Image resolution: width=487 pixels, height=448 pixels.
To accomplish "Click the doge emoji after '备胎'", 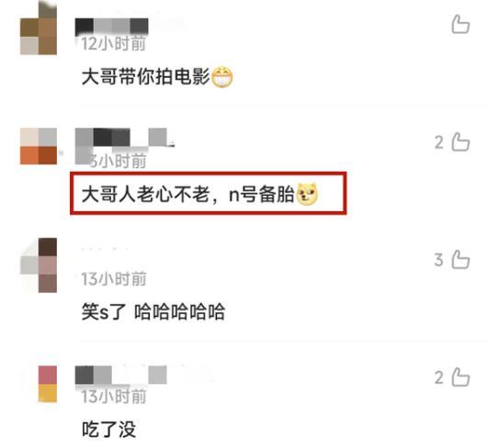I will 308,195.
